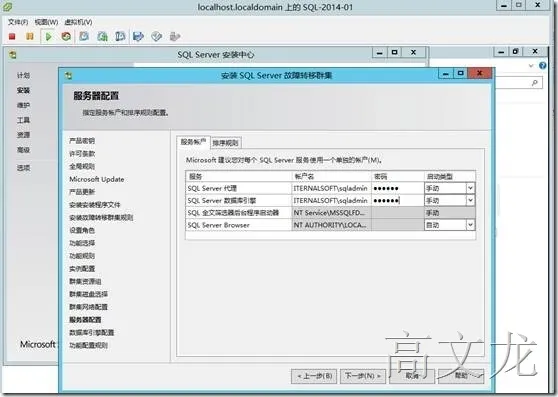This screenshot has width=558, height=397.
Task: Click the SQL Server 安装中心 title icon
Action: 13,55
